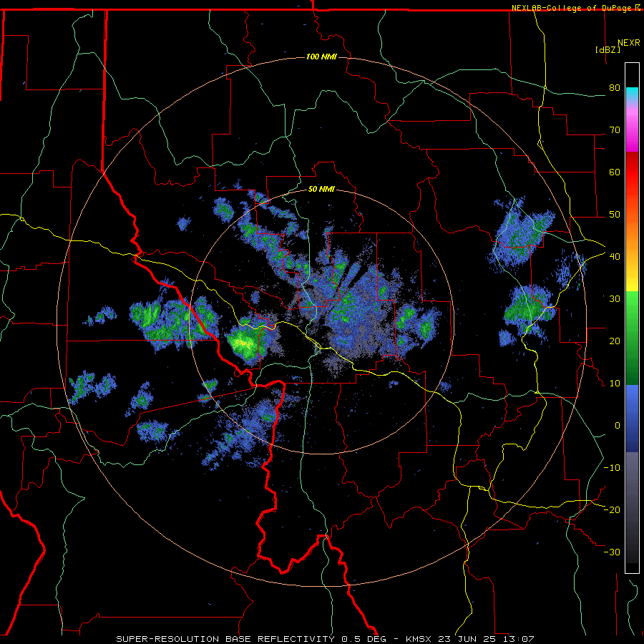Image resolution: width=644 pixels, height=644 pixels.
Task: Click the 20 value on the dBZ scale
Action: (615, 341)
